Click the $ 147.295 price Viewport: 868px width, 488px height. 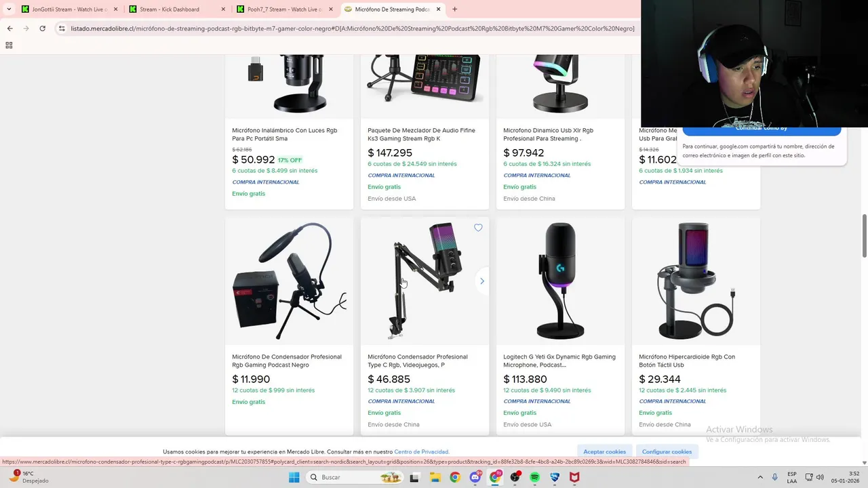coord(390,152)
